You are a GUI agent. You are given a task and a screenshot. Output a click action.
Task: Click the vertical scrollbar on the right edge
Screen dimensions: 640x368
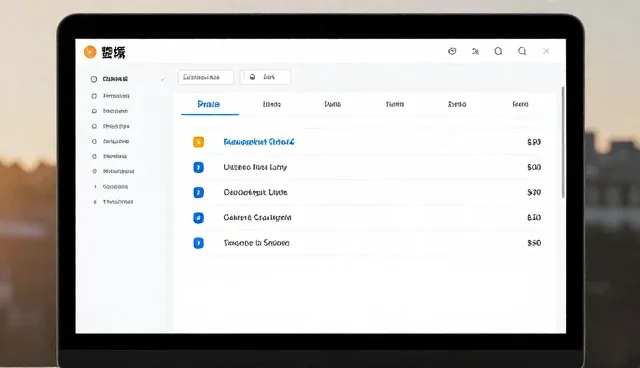pyautogui.click(x=563, y=142)
